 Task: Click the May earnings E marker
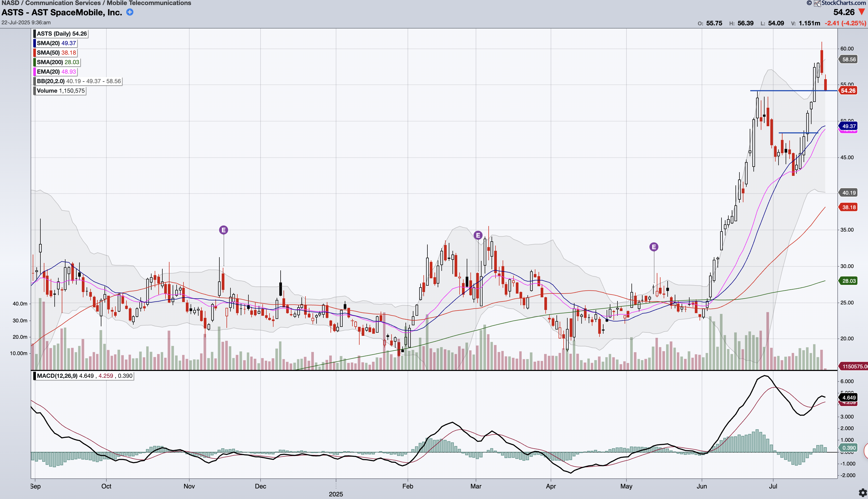coord(654,247)
